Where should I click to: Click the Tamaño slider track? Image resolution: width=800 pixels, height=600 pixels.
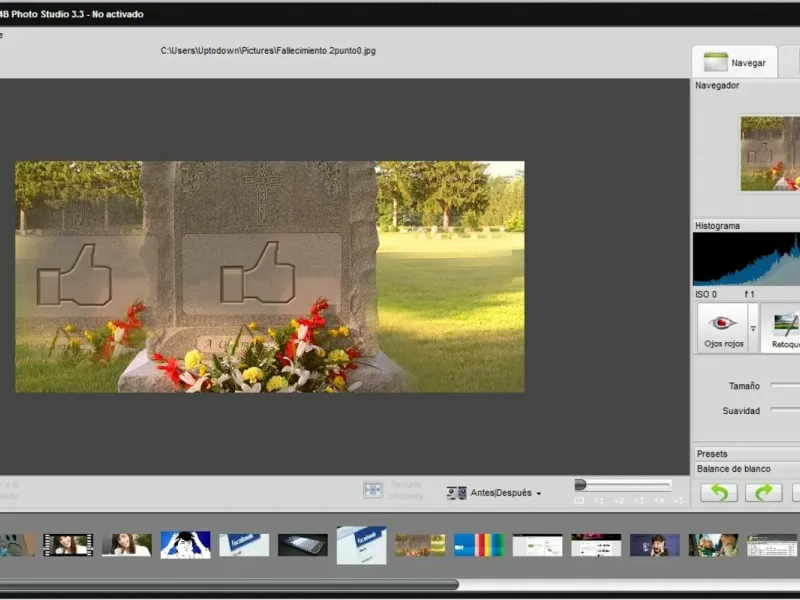pyautogui.click(x=785, y=386)
